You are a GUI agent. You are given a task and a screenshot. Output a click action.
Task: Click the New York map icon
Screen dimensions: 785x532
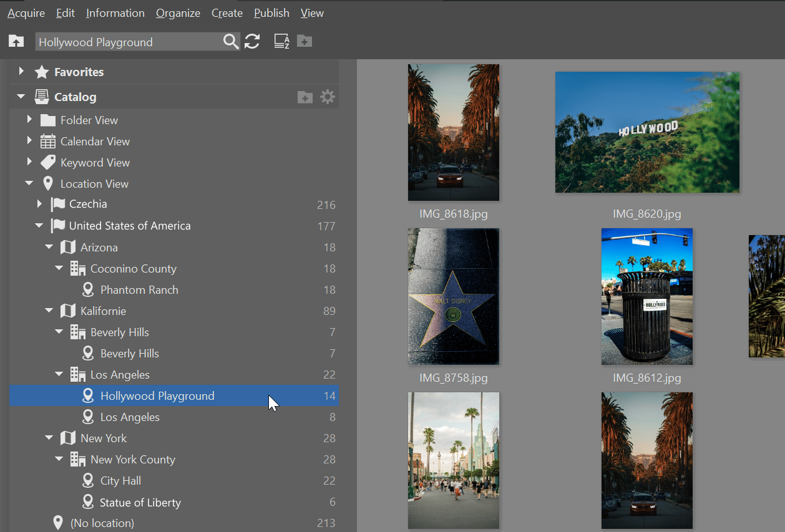[x=68, y=438]
